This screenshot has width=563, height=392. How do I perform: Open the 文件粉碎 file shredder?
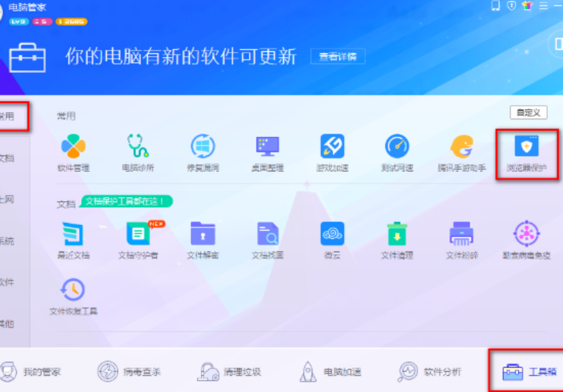(x=461, y=240)
